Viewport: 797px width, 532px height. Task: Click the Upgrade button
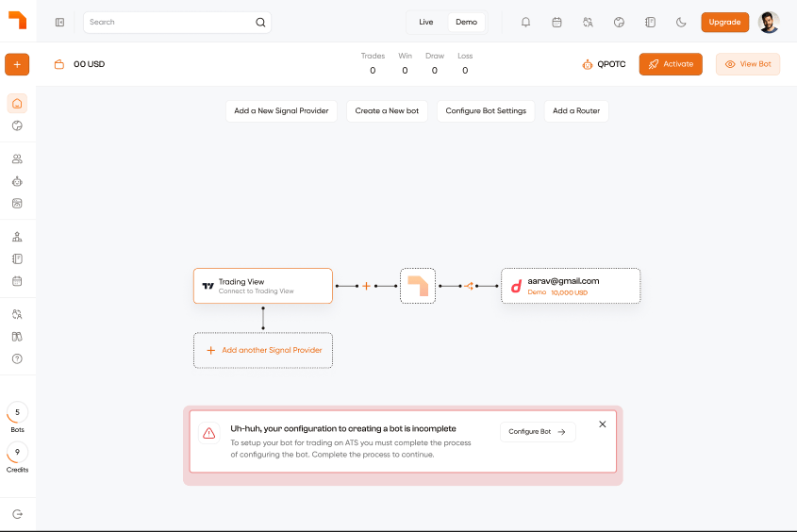[724, 23]
